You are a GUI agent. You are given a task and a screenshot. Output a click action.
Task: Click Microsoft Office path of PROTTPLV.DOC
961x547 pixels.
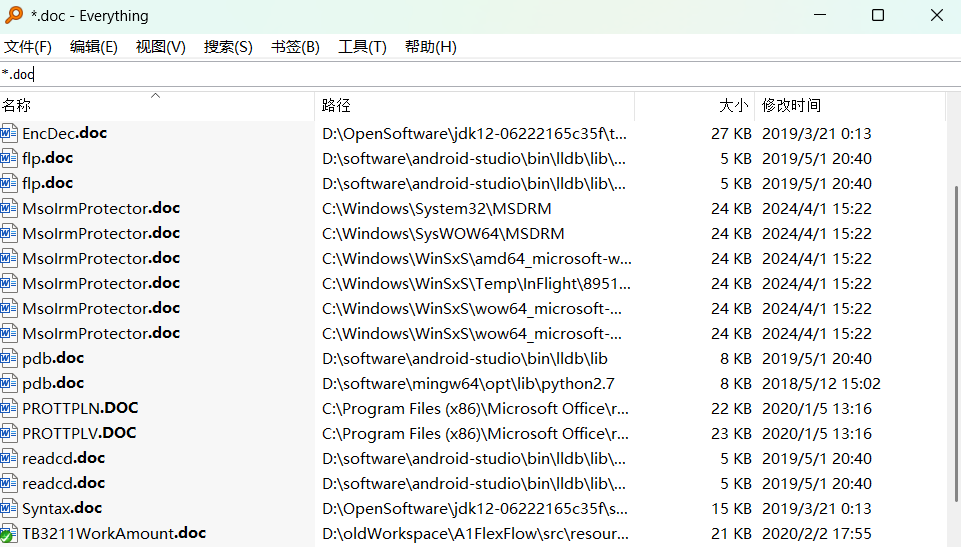tap(475, 434)
